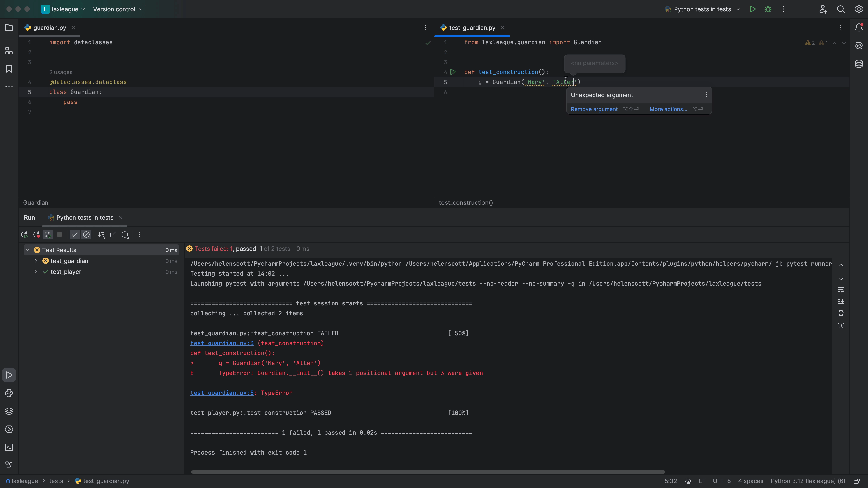Image resolution: width=868 pixels, height=488 pixels.
Task: Click the Debug bug icon in toolbar
Action: (x=768, y=9)
